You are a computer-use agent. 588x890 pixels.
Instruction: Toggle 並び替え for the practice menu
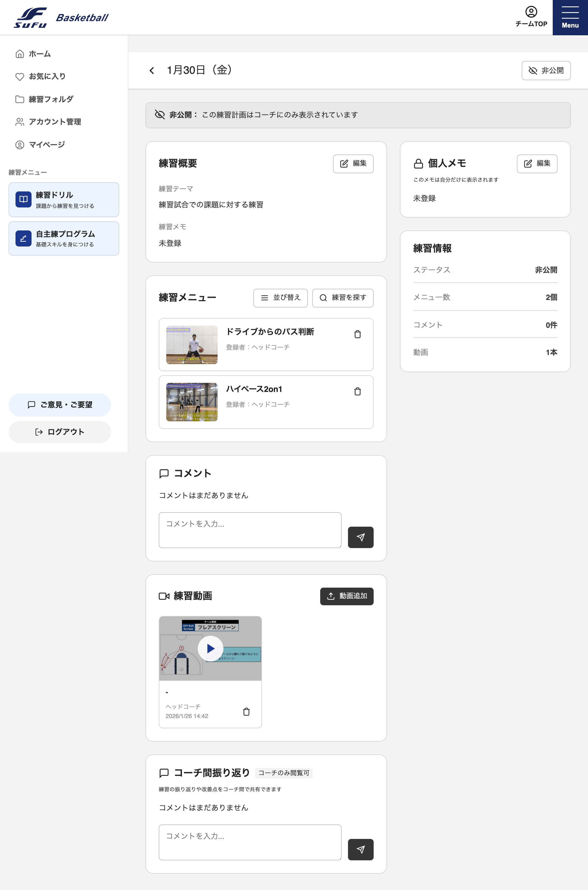click(x=280, y=298)
